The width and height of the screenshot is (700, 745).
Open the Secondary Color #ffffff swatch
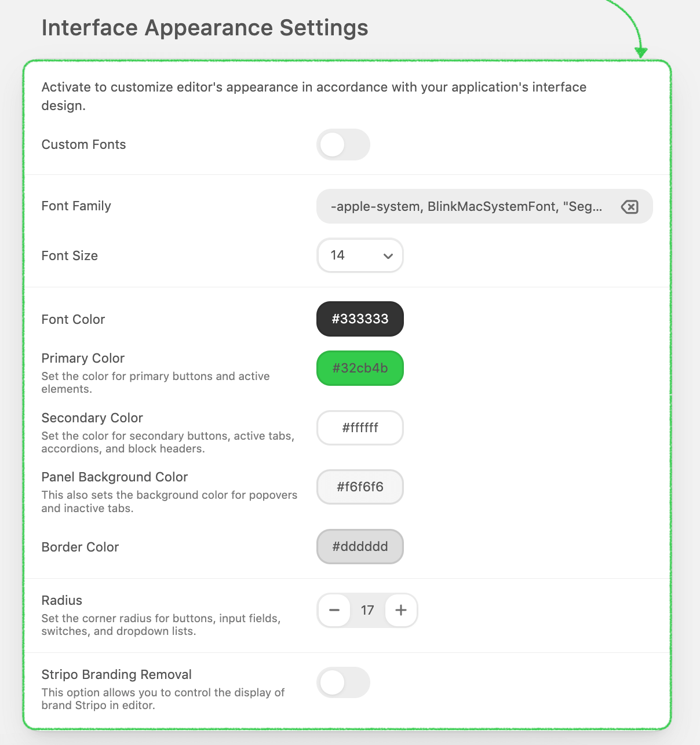[x=360, y=428]
